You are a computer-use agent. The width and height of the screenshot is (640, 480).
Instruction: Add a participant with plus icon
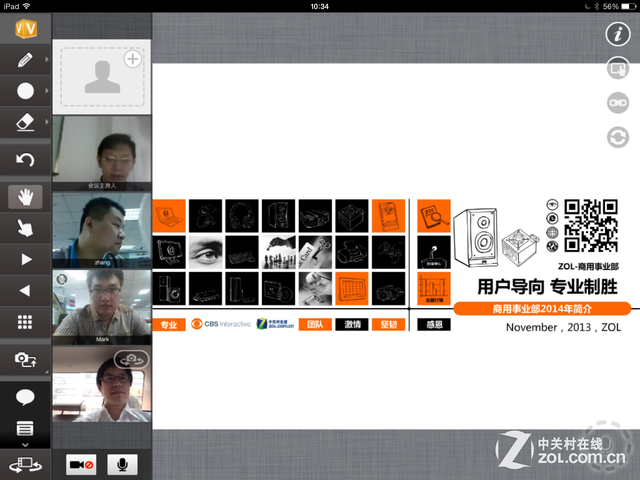click(133, 59)
